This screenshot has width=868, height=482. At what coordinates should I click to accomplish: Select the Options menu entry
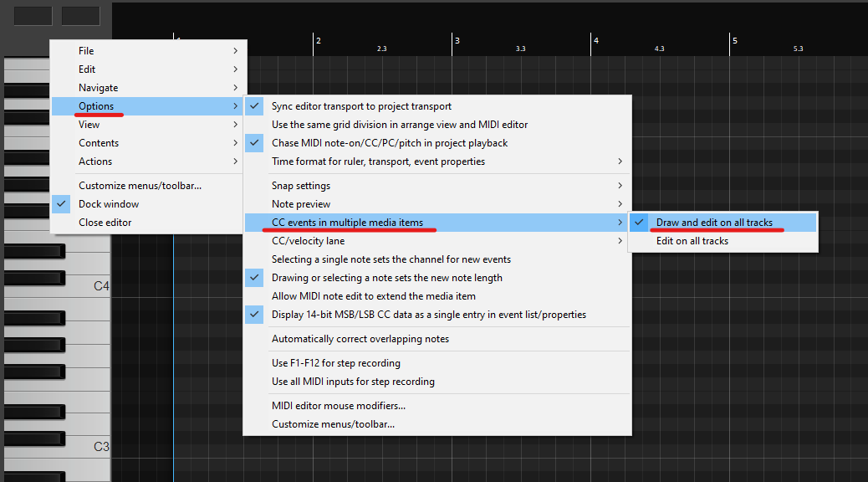pyautogui.click(x=148, y=105)
